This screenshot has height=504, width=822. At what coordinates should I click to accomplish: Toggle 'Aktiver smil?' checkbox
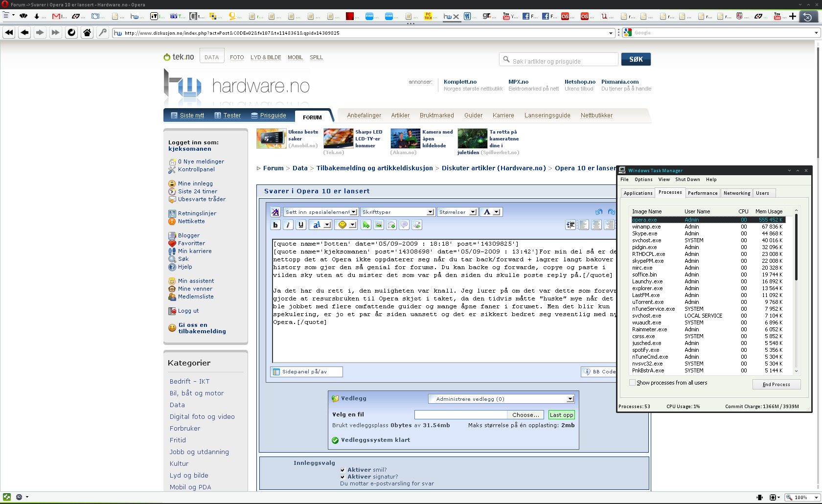point(342,470)
